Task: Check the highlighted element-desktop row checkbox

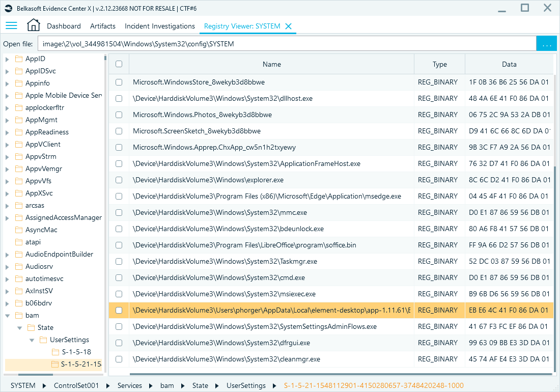Action: (119, 310)
